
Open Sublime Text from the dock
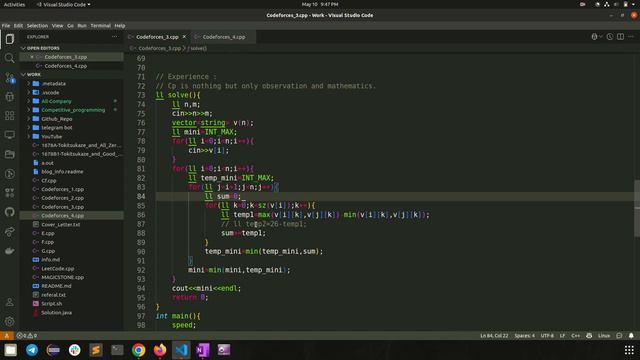click(x=96, y=350)
